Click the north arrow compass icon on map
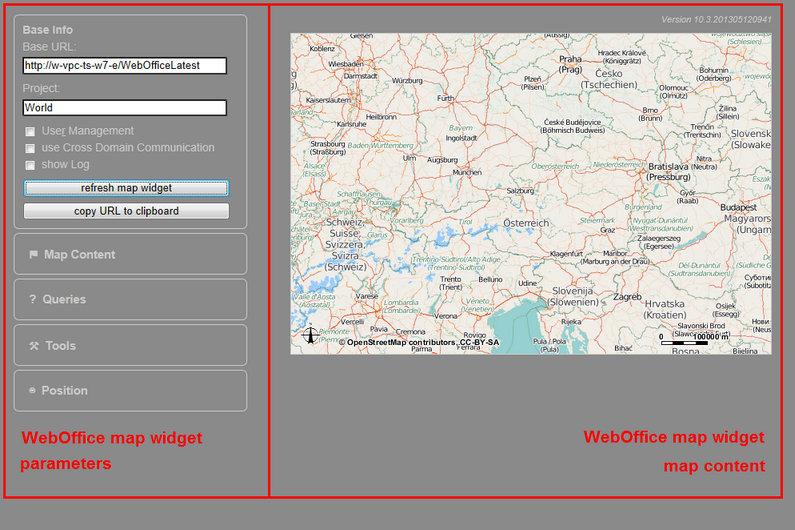 pyautogui.click(x=310, y=334)
